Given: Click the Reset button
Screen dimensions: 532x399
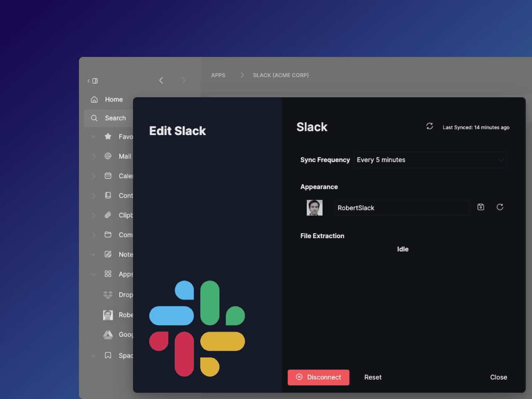Looking at the screenshot, I should pos(373,377).
